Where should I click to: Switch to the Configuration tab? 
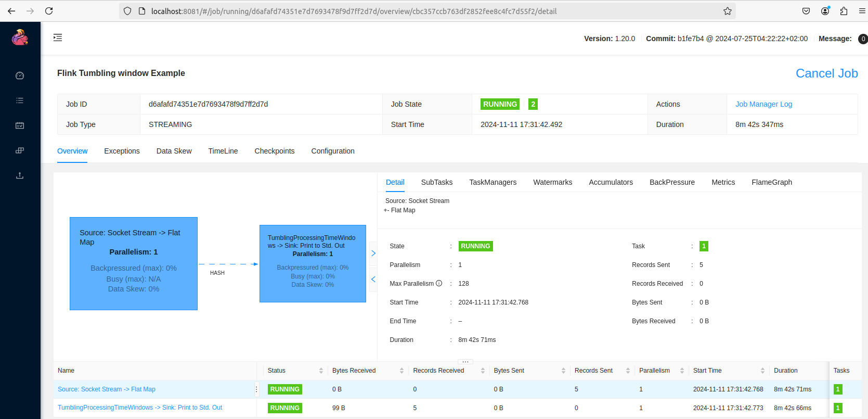coord(333,151)
